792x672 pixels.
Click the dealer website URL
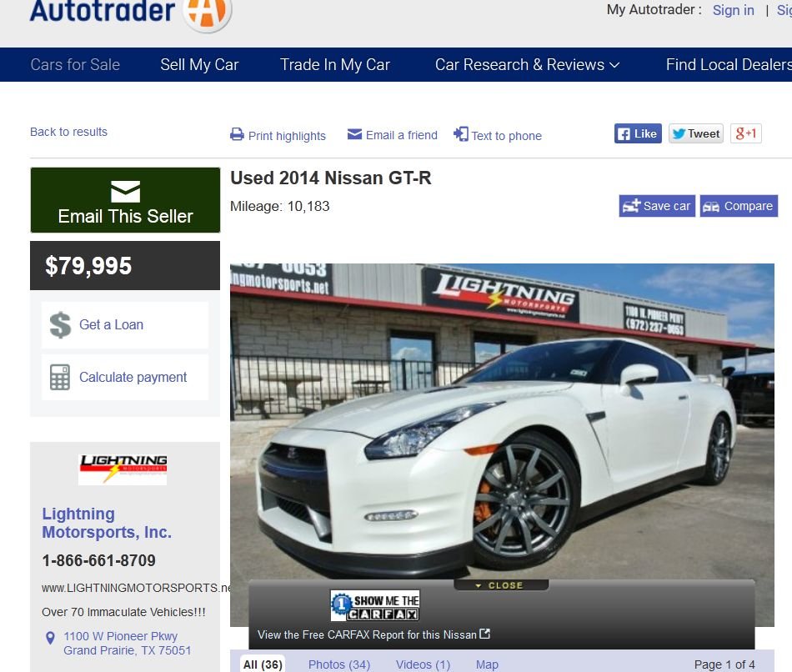136,588
